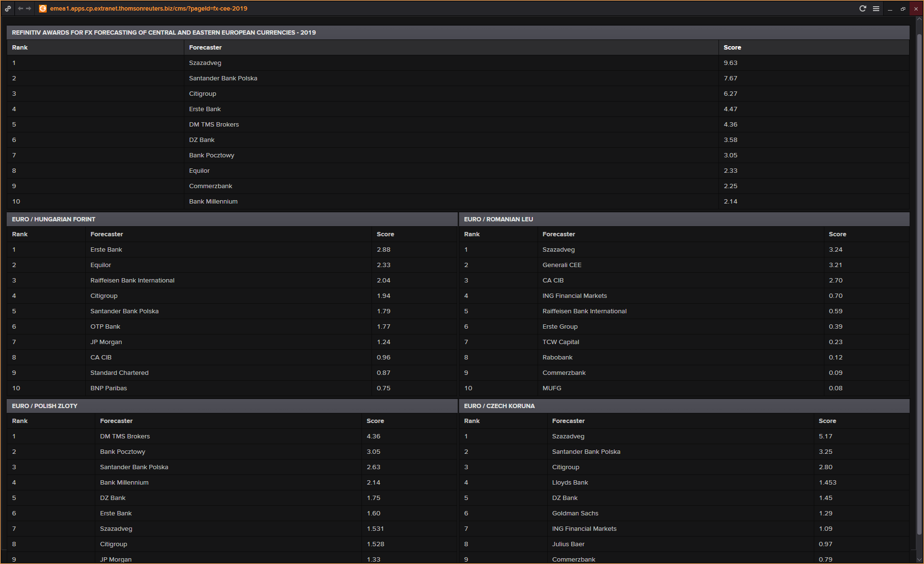Select score 5.17 in Czech Koruna table
Screen dimensions: 924x564
(x=825, y=436)
